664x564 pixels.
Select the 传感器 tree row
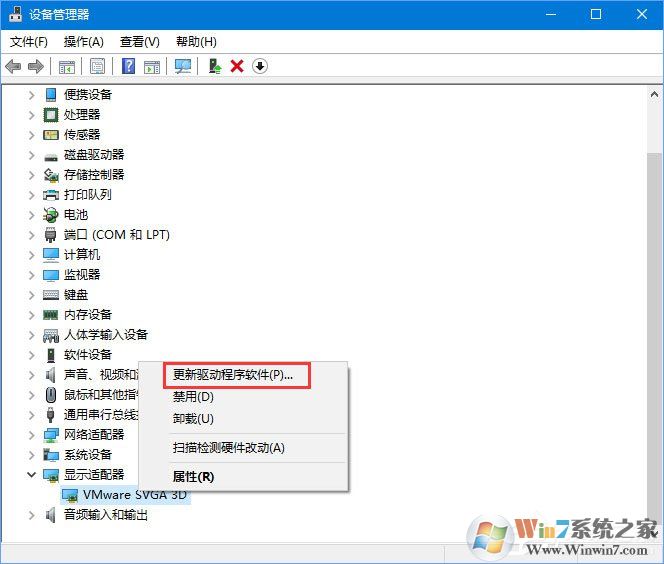tap(82, 135)
